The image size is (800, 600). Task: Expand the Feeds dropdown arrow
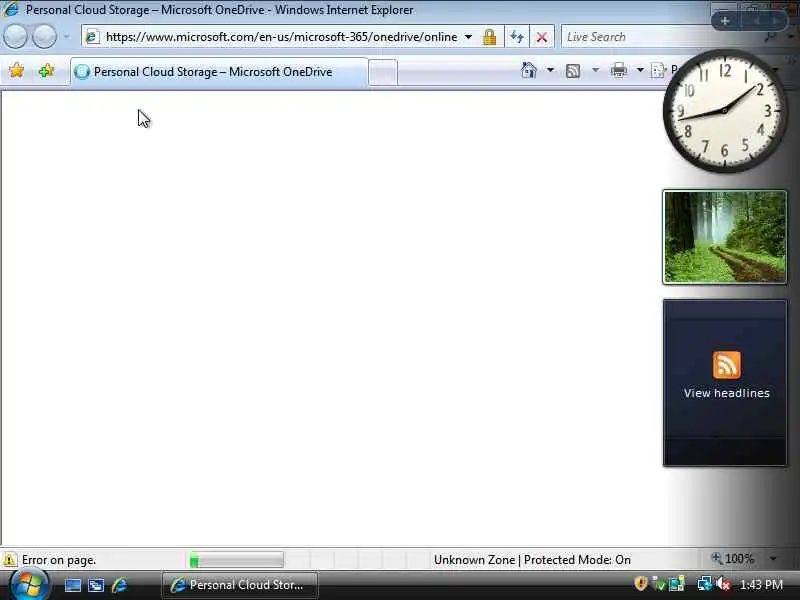click(595, 70)
